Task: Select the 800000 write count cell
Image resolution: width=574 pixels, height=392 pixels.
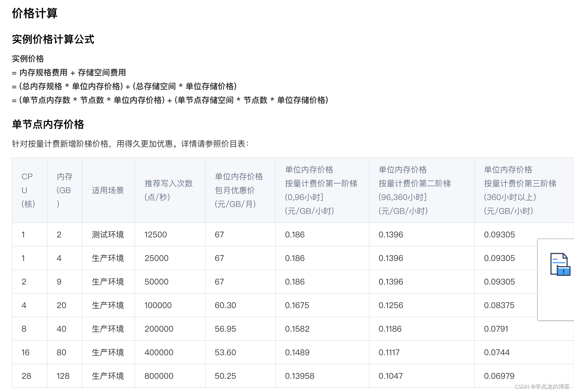Action: 159,376
